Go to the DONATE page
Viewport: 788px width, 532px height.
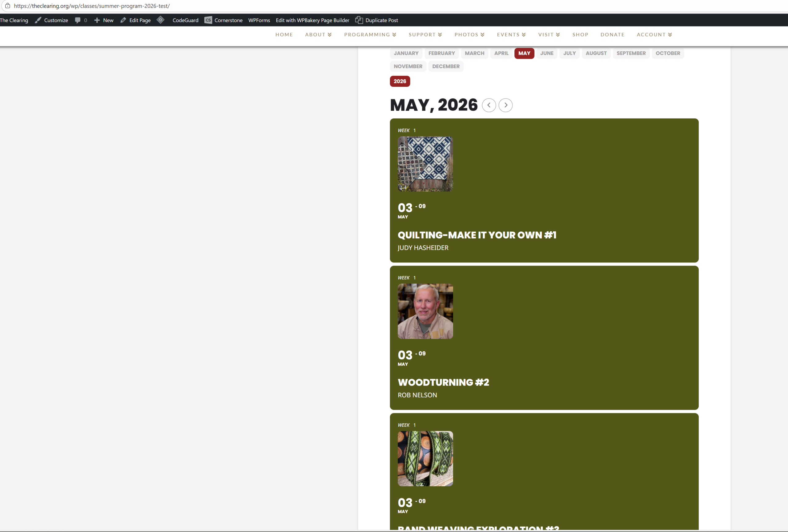coord(612,34)
